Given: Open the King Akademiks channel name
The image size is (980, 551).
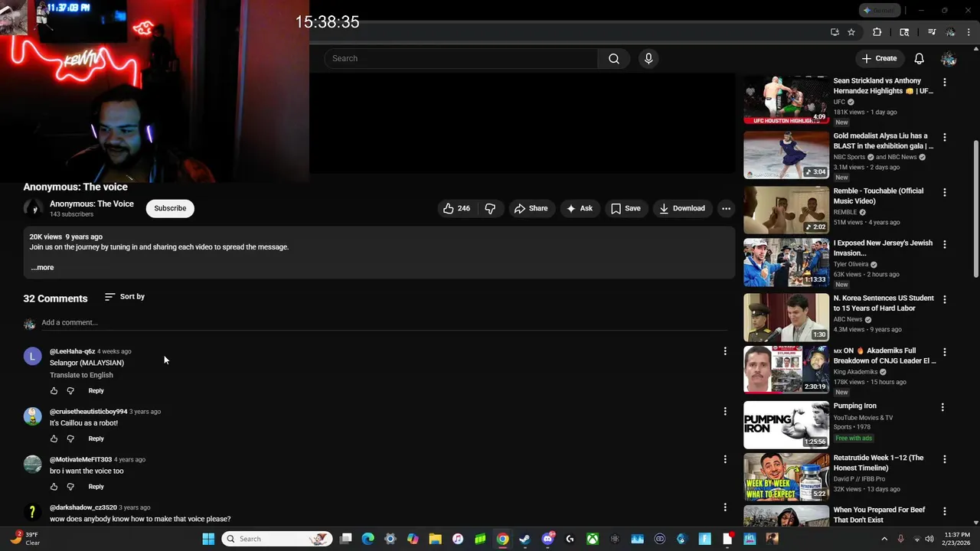Looking at the screenshot, I should click(x=855, y=372).
